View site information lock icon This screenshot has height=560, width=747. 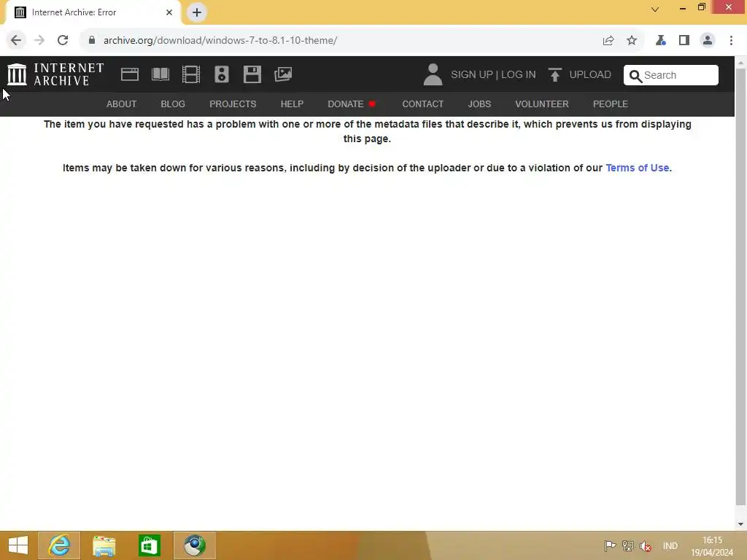click(x=92, y=40)
